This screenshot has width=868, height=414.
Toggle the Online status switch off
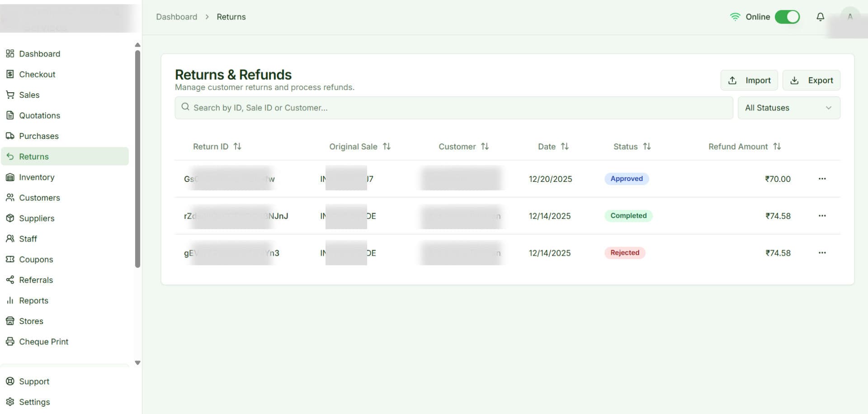pos(787,17)
